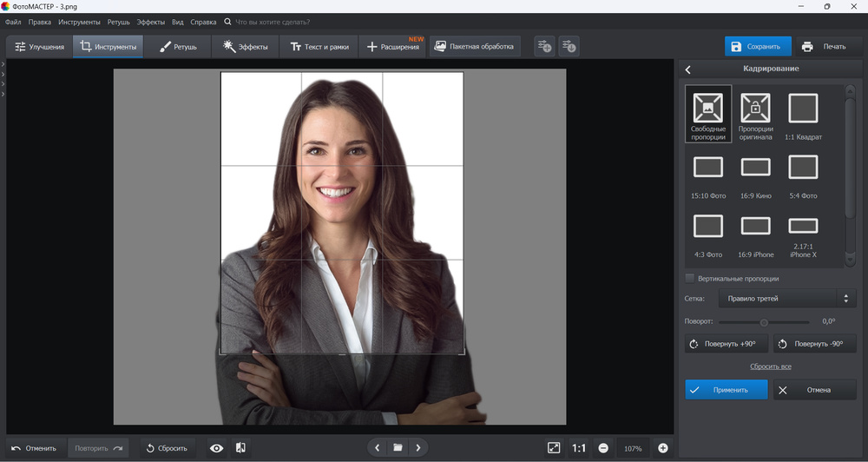Viewport: 868px width, 462px height.
Task: Click the Сбросить все link
Action: [771, 366]
